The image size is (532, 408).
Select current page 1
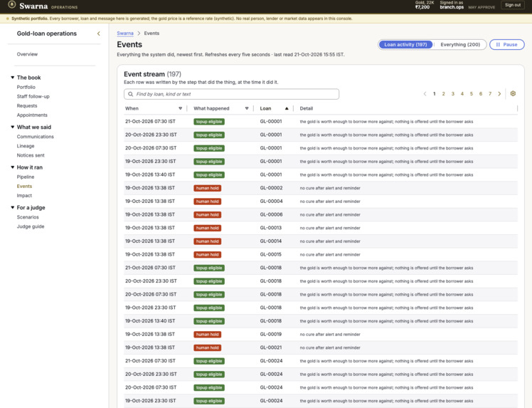coord(435,94)
